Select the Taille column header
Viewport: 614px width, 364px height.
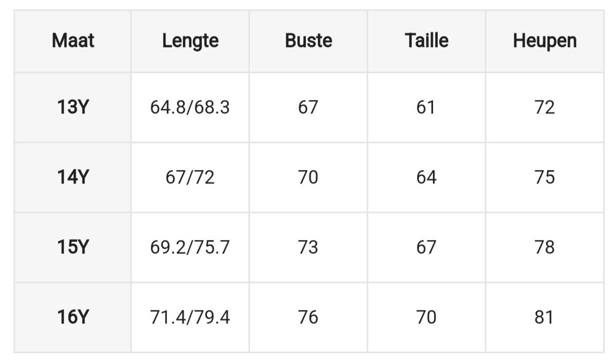[427, 41]
